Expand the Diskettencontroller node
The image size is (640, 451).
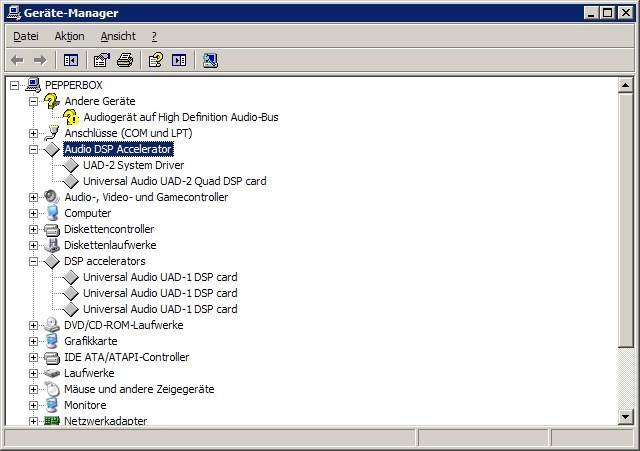click(33, 229)
